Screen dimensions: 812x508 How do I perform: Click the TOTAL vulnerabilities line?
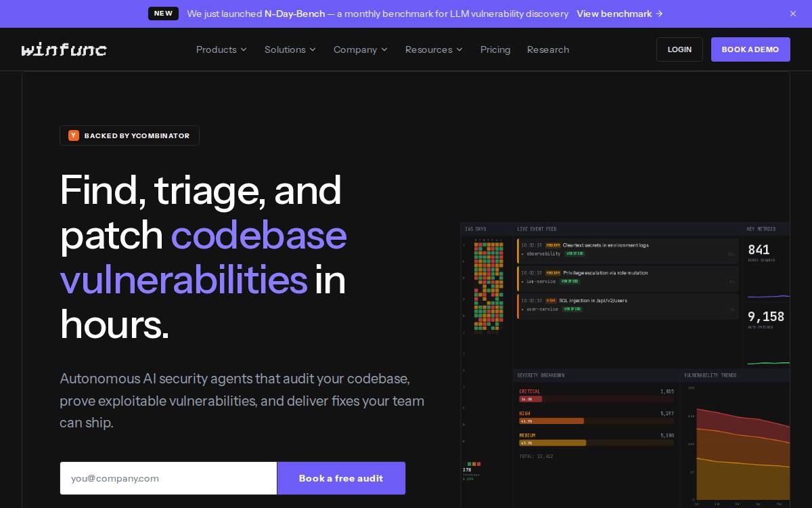click(536, 457)
